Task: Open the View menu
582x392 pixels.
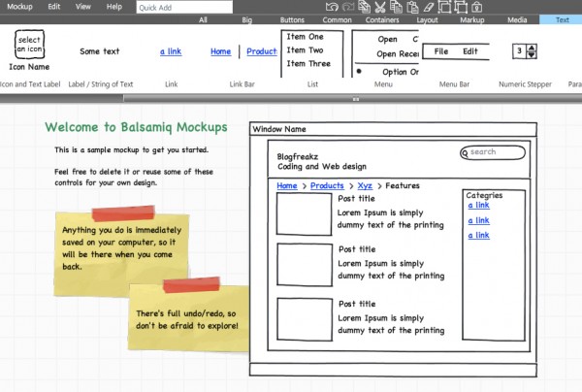Action: [x=83, y=7]
